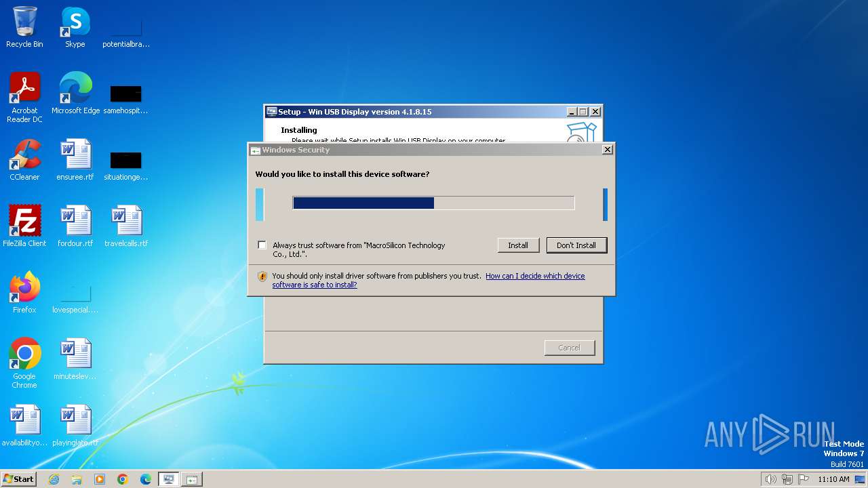Close the Windows Security dialog
Image resolution: width=868 pixels, height=488 pixels.
[x=608, y=150]
